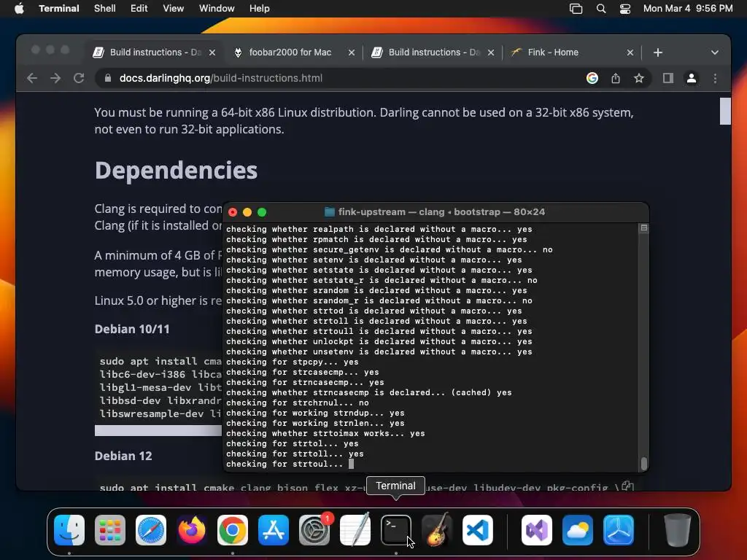Bookmark this page with the star icon
The image size is (747, 560).
click(x=639, y=78)
